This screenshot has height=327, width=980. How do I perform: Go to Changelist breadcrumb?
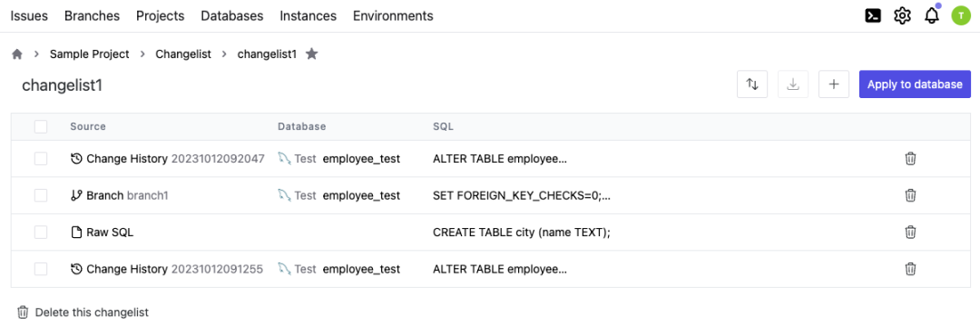183,54
